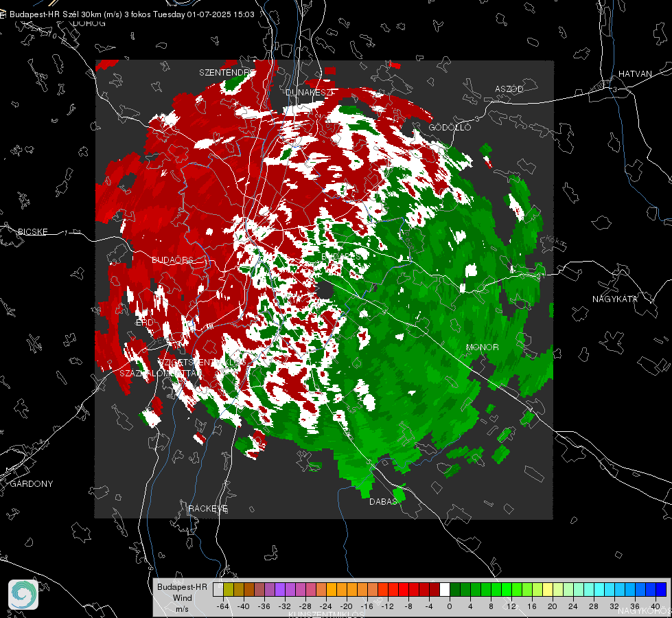This screenshot has width=672, height=618.
Task: Click the GÖDÖLLŐ town label
Action: tap(450, 127)
